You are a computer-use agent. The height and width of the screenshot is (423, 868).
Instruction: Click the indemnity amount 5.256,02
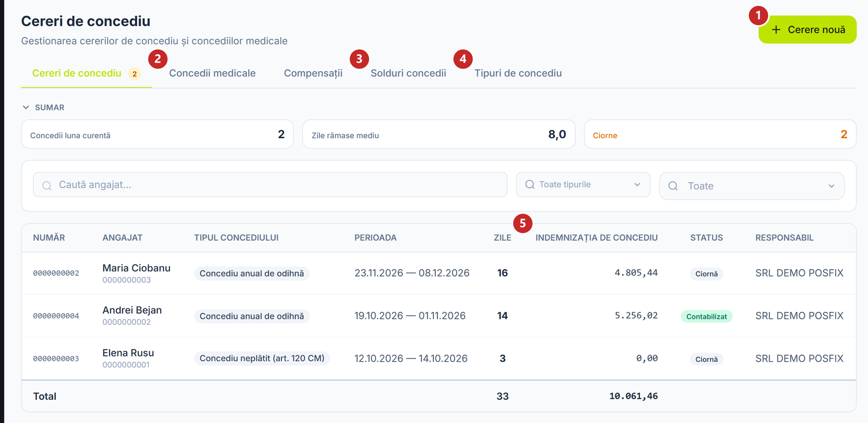click(x=636, y=316)
